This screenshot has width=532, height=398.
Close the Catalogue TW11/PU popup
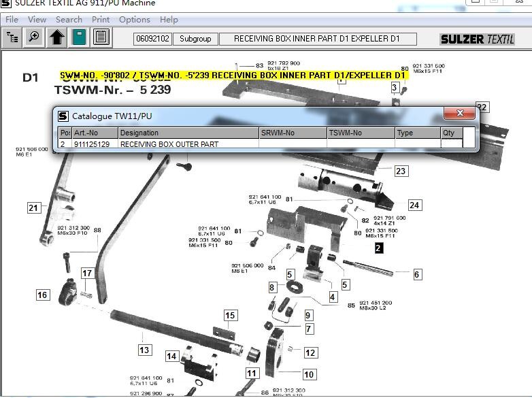[x=459, y=113]
